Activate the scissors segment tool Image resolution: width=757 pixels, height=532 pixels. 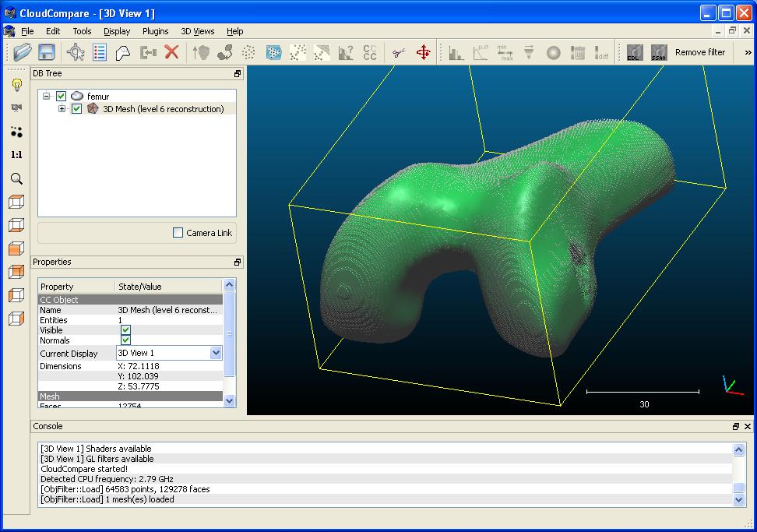pyautogui.click(x=399, y=53)
